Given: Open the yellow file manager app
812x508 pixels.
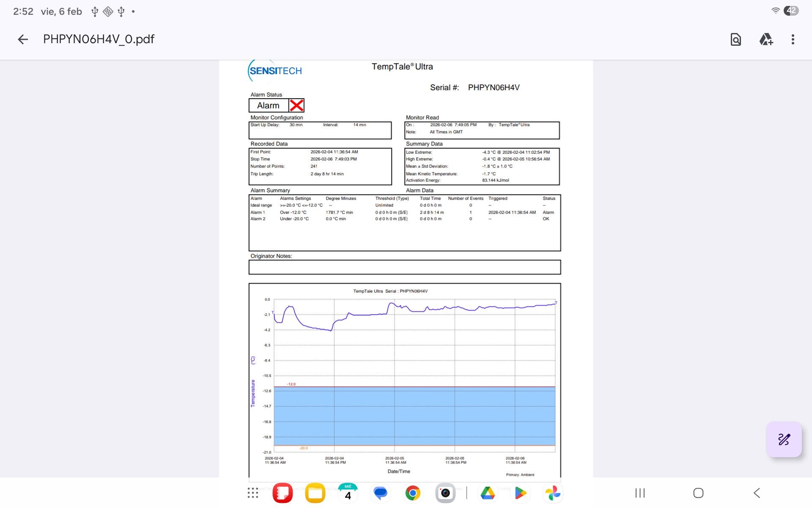Looking at the screenshot, I should point(315,493).
